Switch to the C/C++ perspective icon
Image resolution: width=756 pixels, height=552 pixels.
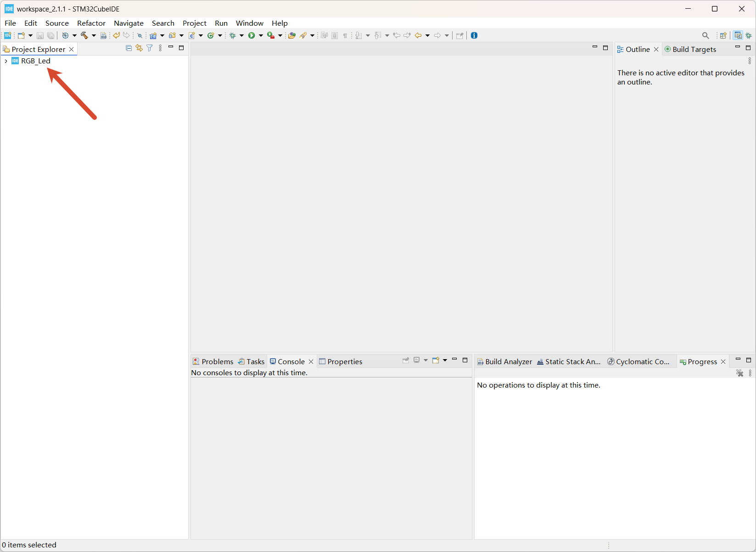(x=738, y=35)
